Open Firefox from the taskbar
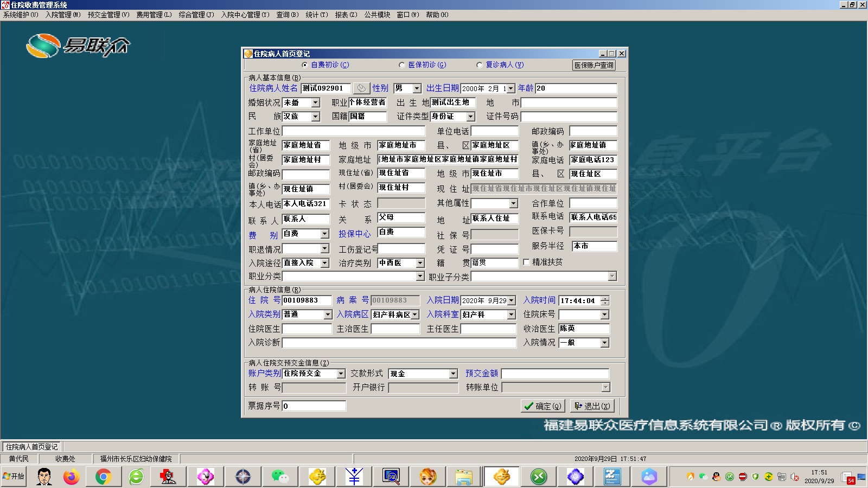 pyautogui.click(x=71, y=477)
